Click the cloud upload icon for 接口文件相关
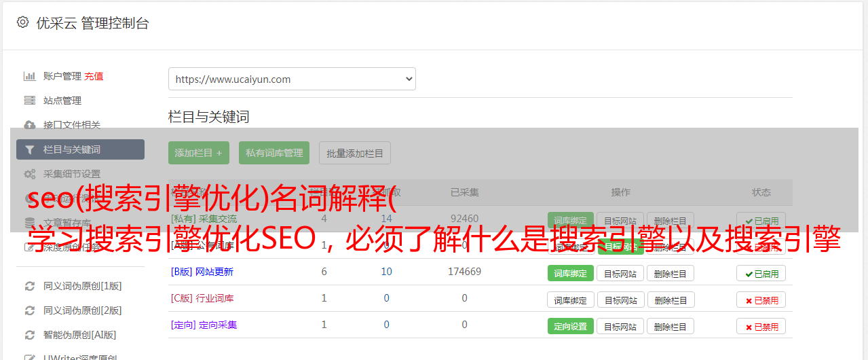The height and width of the screenshot is (360, 868). coord(30,125)
